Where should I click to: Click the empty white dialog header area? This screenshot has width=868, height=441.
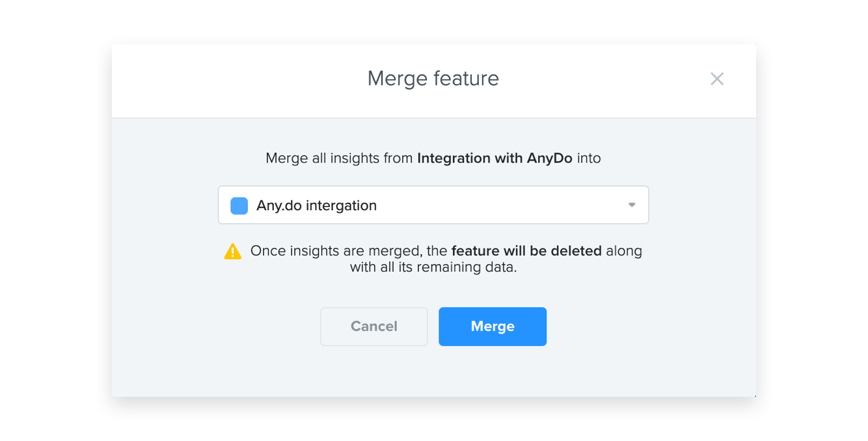tap(228, 81)
